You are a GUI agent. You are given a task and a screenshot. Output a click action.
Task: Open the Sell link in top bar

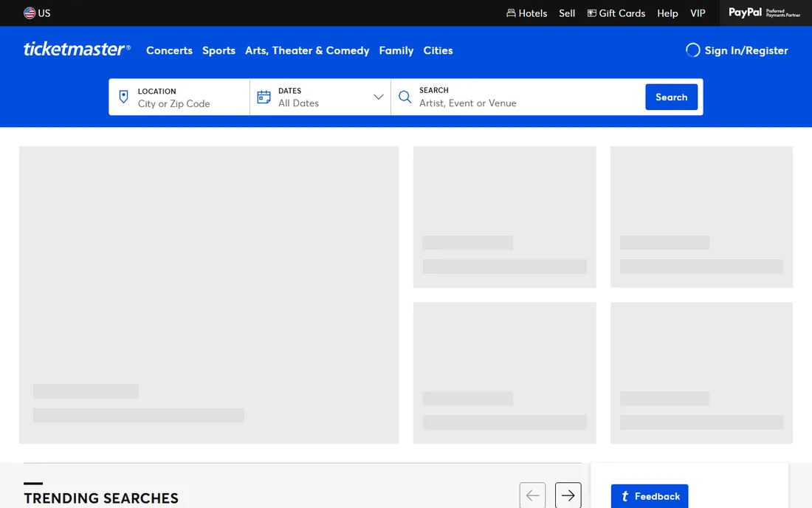coord(566,13)
